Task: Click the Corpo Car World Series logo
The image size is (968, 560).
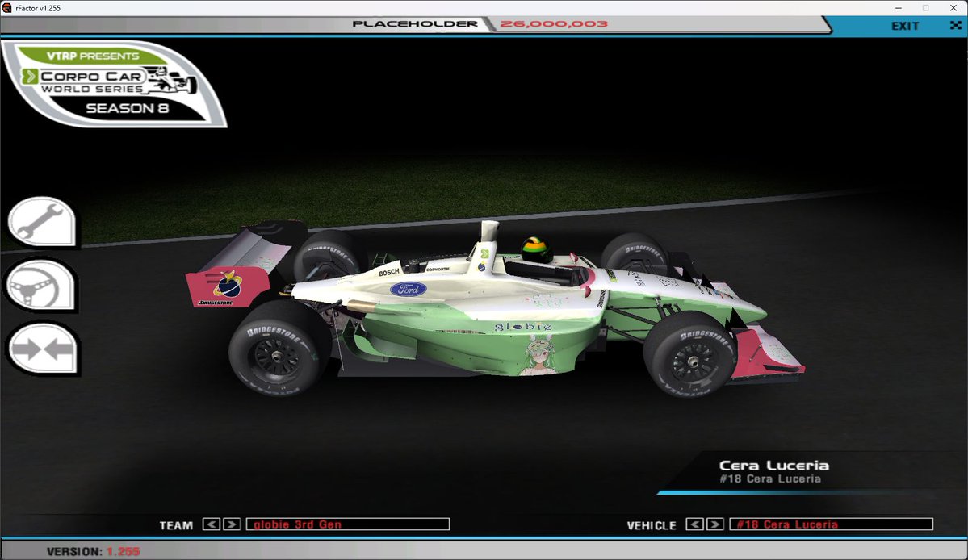Action: (114, 84)
